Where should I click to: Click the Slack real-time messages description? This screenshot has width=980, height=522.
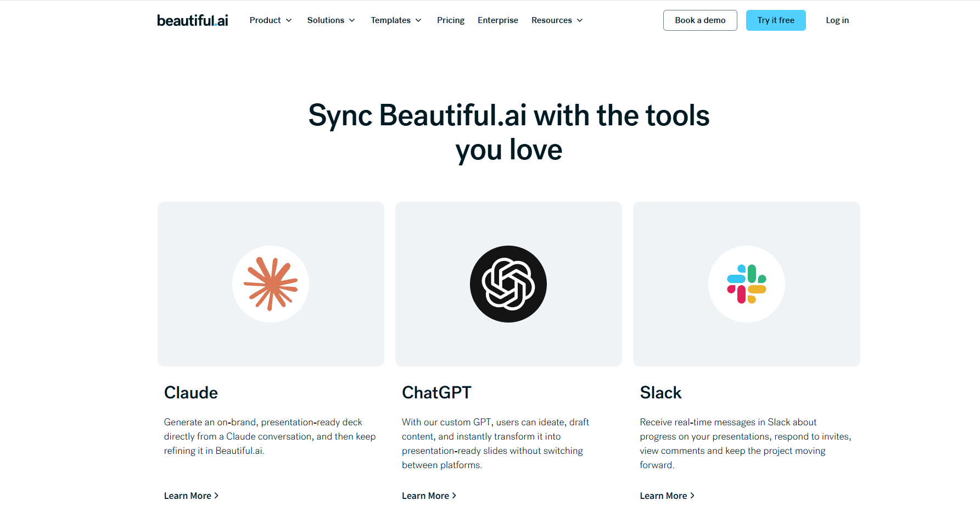pyautogui.click(x=745, y=443)
